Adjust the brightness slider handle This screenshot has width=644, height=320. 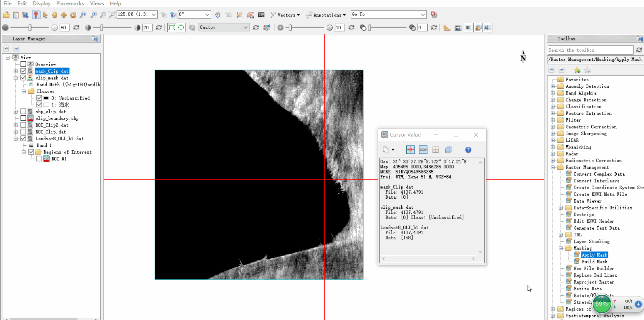(x=30, y=28)
